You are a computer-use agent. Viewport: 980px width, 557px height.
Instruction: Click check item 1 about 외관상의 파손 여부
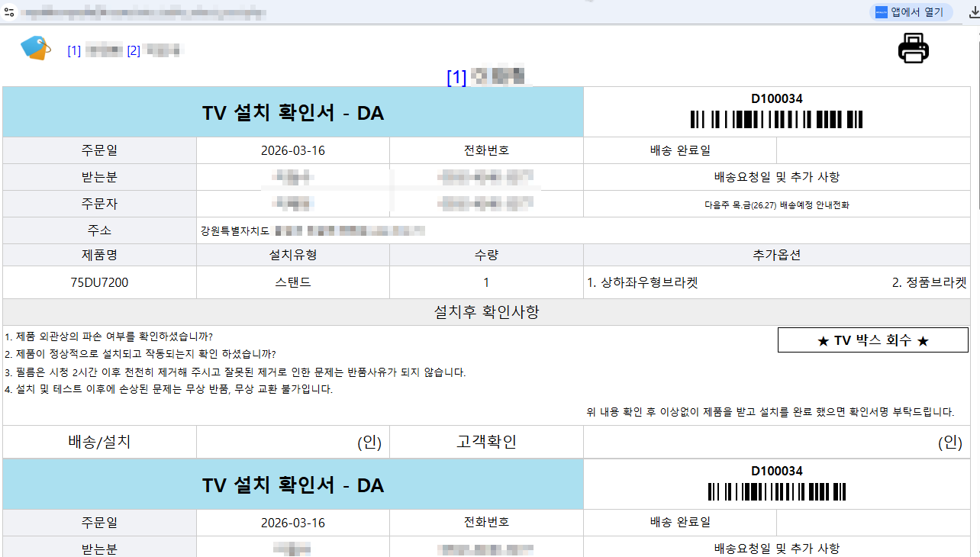[108, 336]
